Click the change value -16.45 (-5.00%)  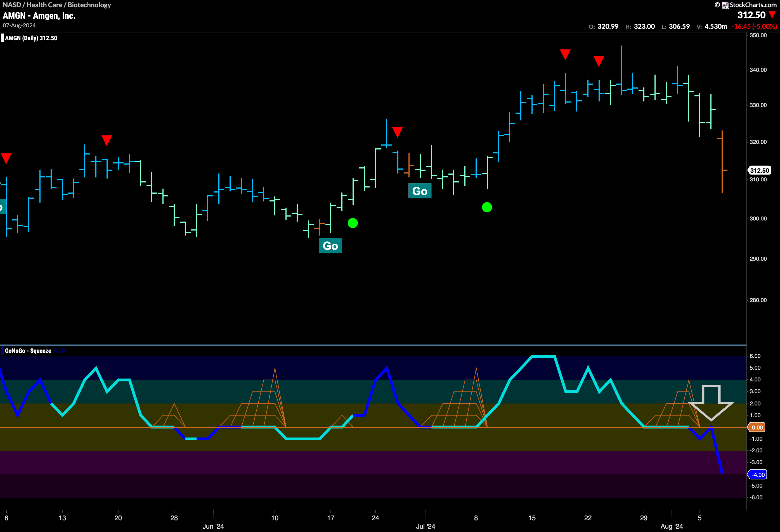[x=754, y=27]
